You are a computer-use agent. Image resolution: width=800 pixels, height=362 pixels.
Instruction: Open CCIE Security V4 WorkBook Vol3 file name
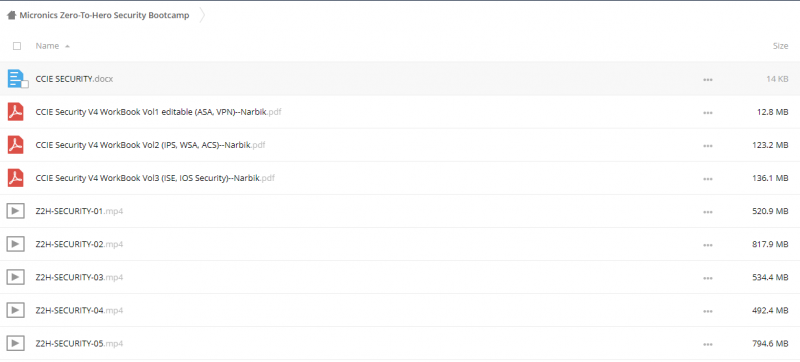tap(155, 178)
